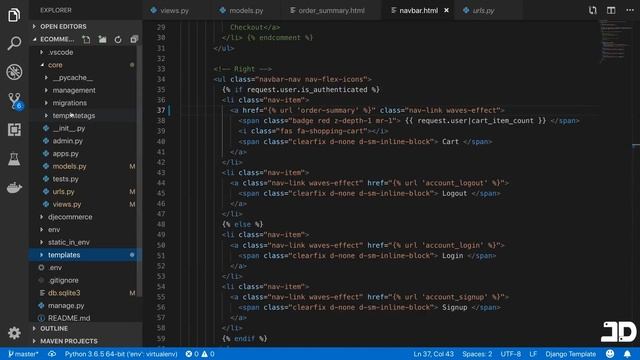Open changes compare icon in editor toolbar
This screenshot has height=360, width=640.
[x=593, y=10]
